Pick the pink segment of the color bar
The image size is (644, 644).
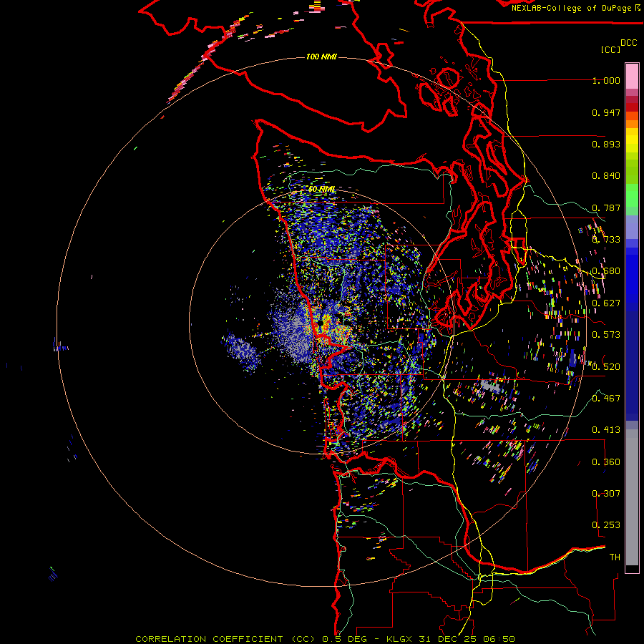(x=632, y=77)
